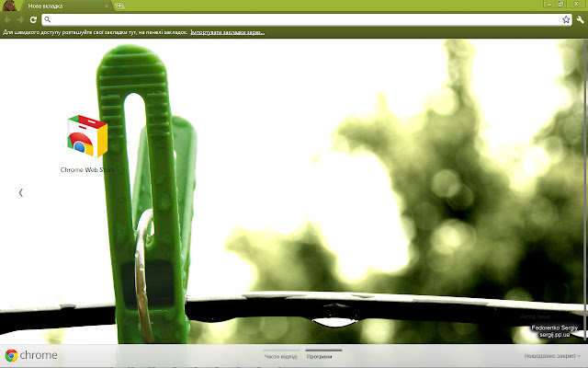Screen dimensions: 588x368
Task: Switch to the Часто відвідувані section
Action: [281, 356]
